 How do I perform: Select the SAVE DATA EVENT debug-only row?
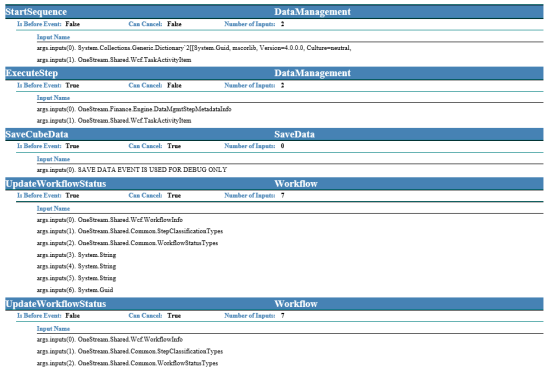coord(132,170)
